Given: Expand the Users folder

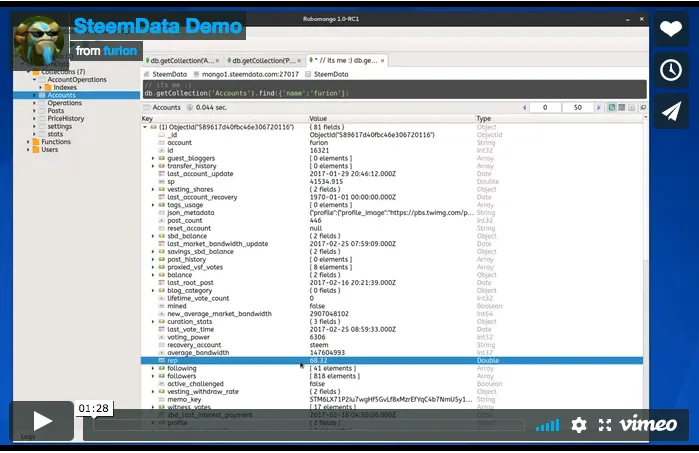Looking at the screenshot, I should (x=49, y=149).
